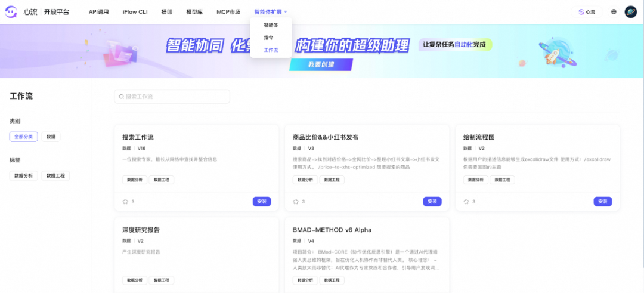Click the 我要创建 banner button

point(321,64)
